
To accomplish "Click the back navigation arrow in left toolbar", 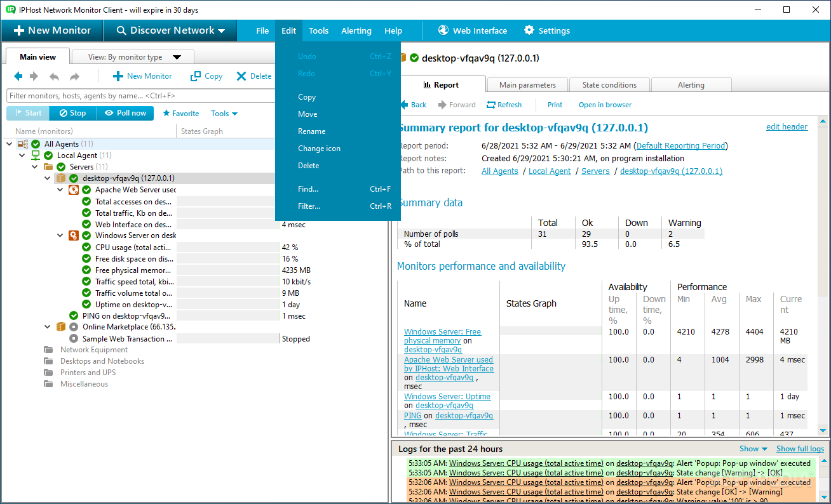I will (x=18, y=76).
